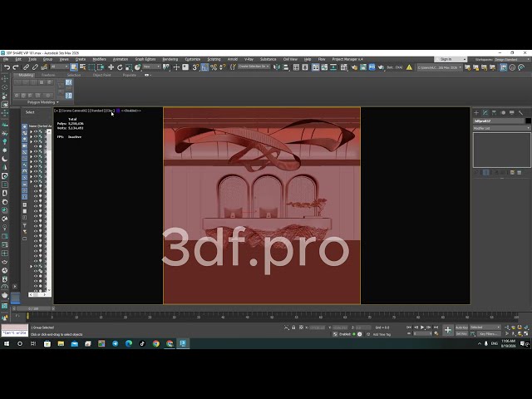Open the Workspaces Design Standard dropdown
Image resolution: width=532 pixels, height=399 pixels.
coord(512,59)
